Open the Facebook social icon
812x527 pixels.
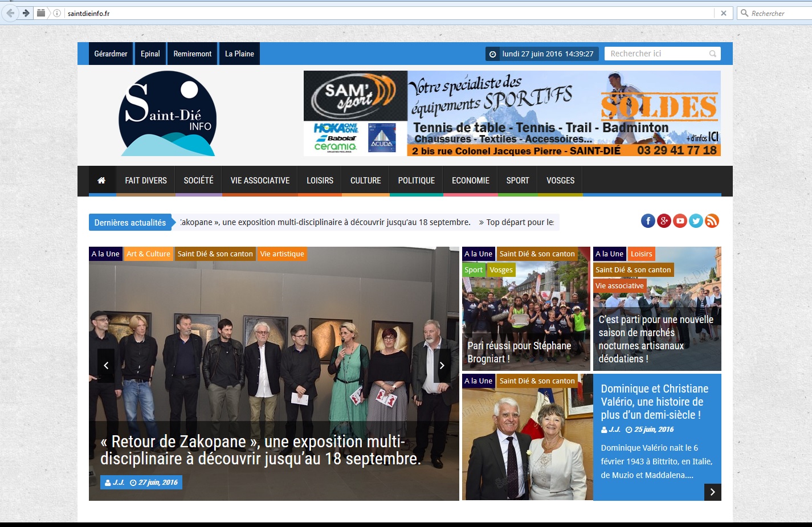[648, 221]
